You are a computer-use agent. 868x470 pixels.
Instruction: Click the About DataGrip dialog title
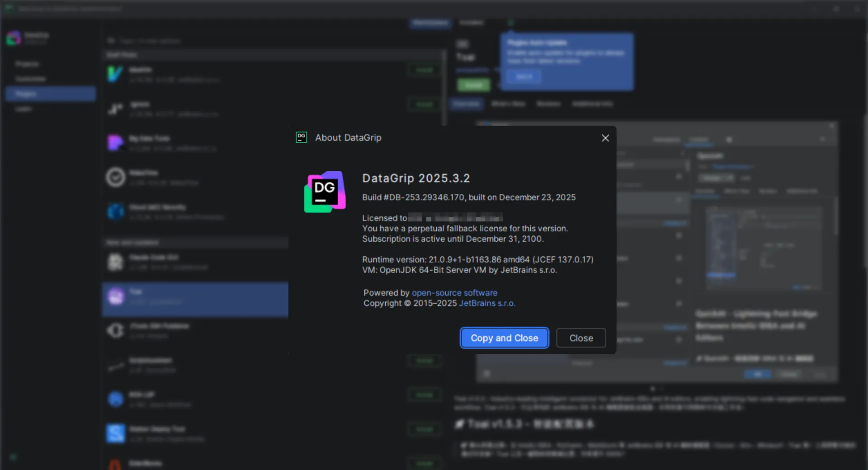tap(348, 138)
